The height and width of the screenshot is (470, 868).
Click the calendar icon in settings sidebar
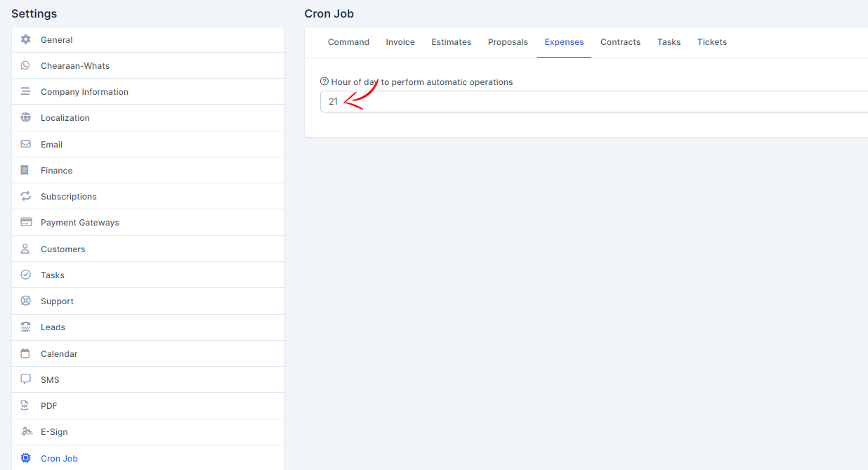(x=26, y=354)
